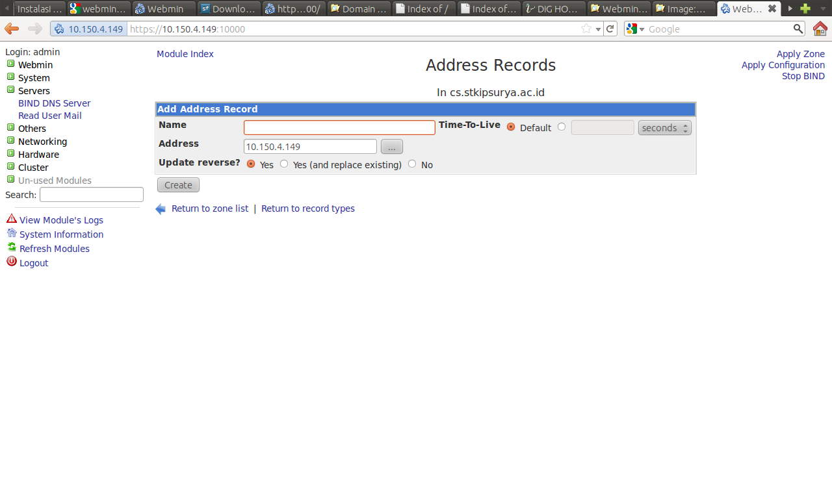Open the View Module's Logs link
This screenshot has height=504, width=832.
click(61, 220)
